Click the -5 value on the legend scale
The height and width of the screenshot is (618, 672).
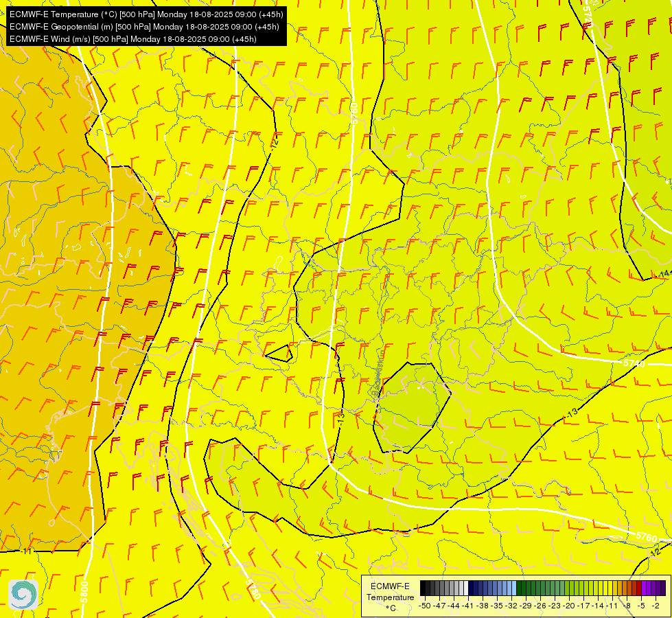pyautogui.click(x=640, y=606)
